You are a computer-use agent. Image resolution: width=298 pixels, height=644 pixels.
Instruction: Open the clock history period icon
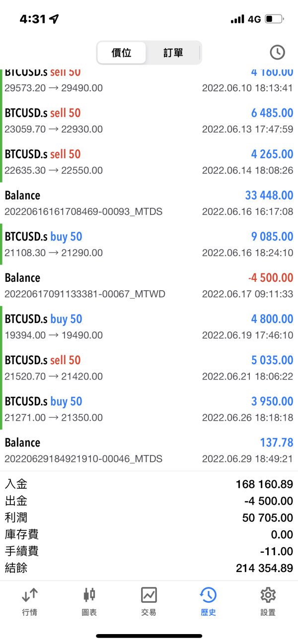pyautogui.click(x=277, y=52)
